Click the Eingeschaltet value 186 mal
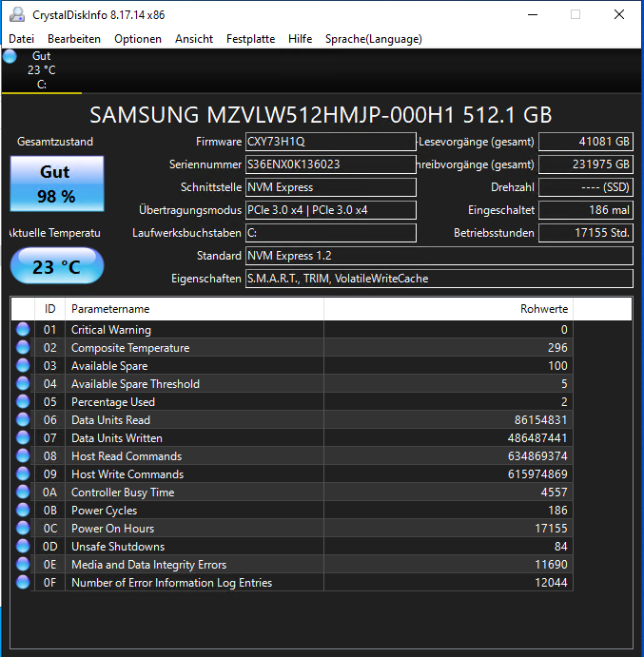This screenshot has width=644, height=657. tap(586, 210)
